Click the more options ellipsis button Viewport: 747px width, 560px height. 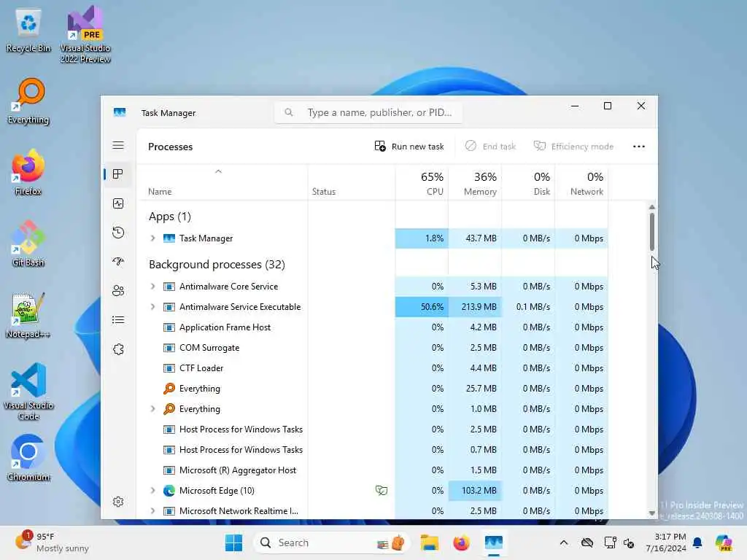point(639,147)
